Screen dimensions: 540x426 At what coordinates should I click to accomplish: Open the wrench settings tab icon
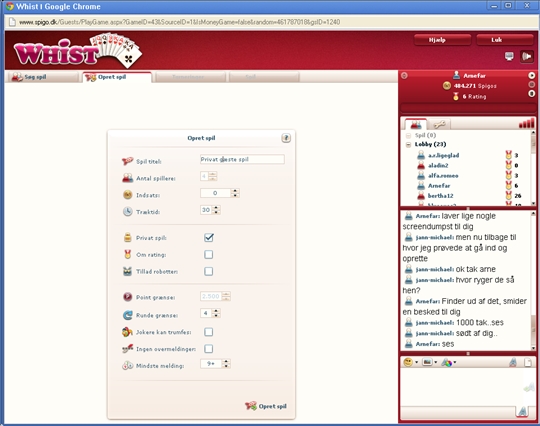439,124
